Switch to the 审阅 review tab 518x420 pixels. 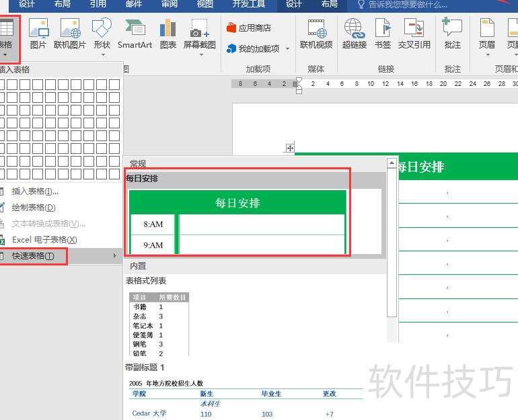point(170,4)
